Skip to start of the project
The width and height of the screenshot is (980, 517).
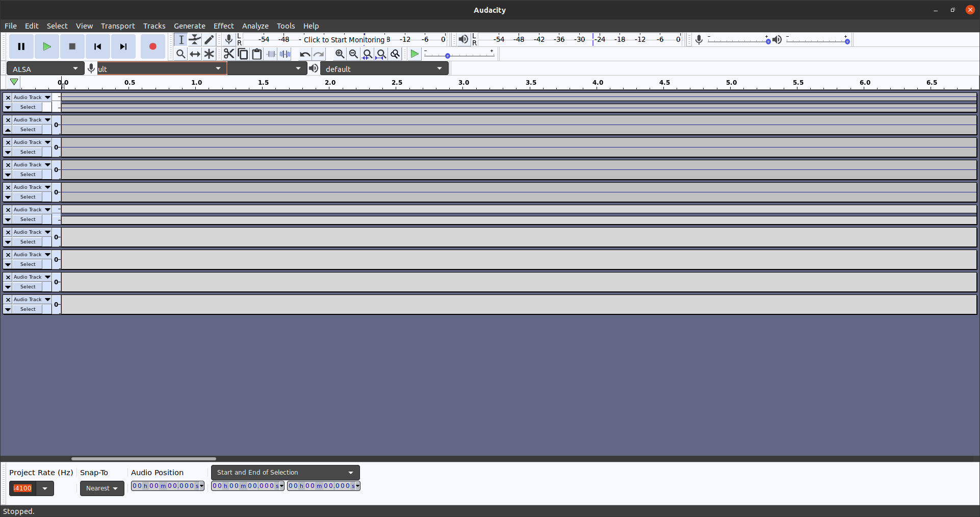[x=98, y=46]
